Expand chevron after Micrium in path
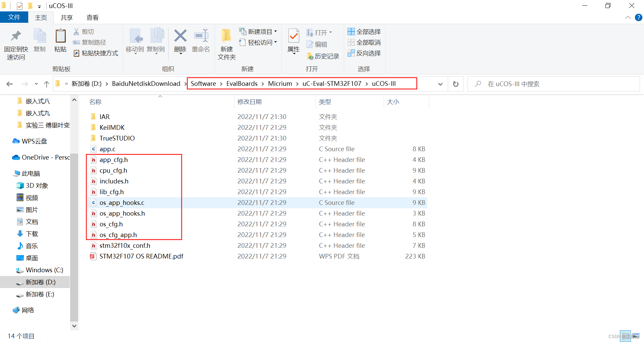Viewport: 644px width, 342px height. 297,84
